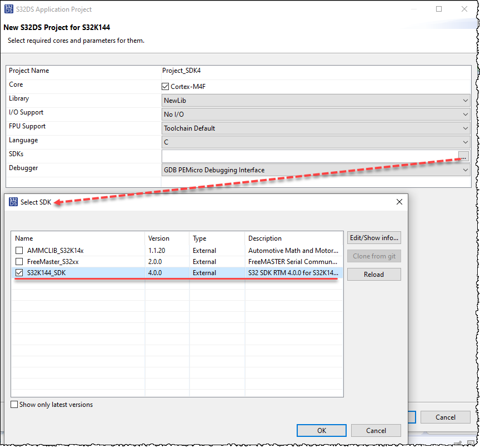This screenshot has height=448, width=480.
Task: Open the Language dropdown set to C
Action: point(465,142)
